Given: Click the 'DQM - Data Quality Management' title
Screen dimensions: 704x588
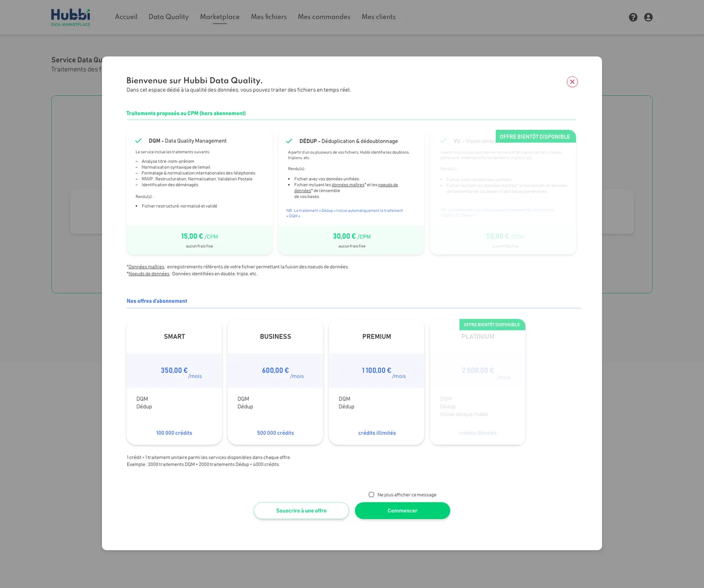Looking at the screenshot, I should (188, 141).
